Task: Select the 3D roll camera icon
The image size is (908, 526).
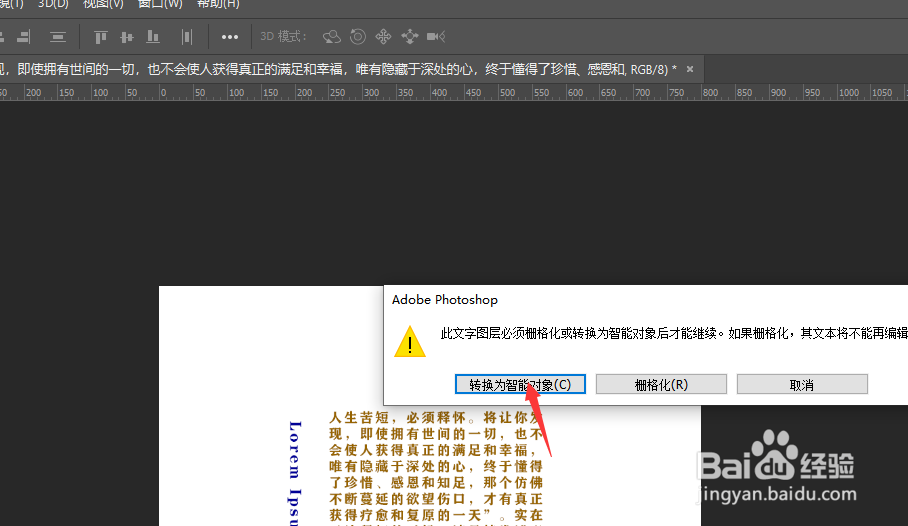Action: [x=358, y=37]
